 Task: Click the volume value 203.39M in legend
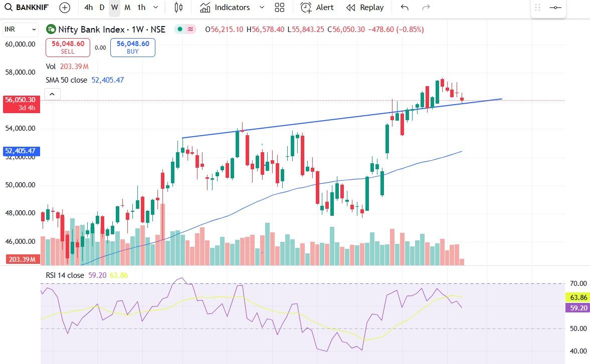[74, 67]
